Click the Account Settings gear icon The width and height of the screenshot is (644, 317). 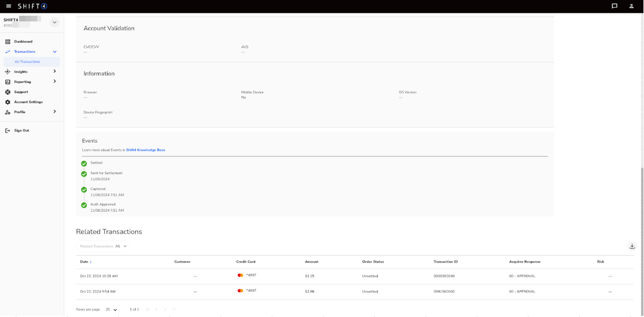pos(8,102)
